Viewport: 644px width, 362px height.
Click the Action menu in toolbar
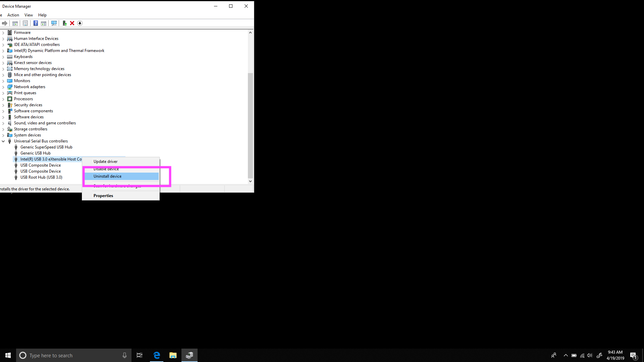[x=13, y=15]
